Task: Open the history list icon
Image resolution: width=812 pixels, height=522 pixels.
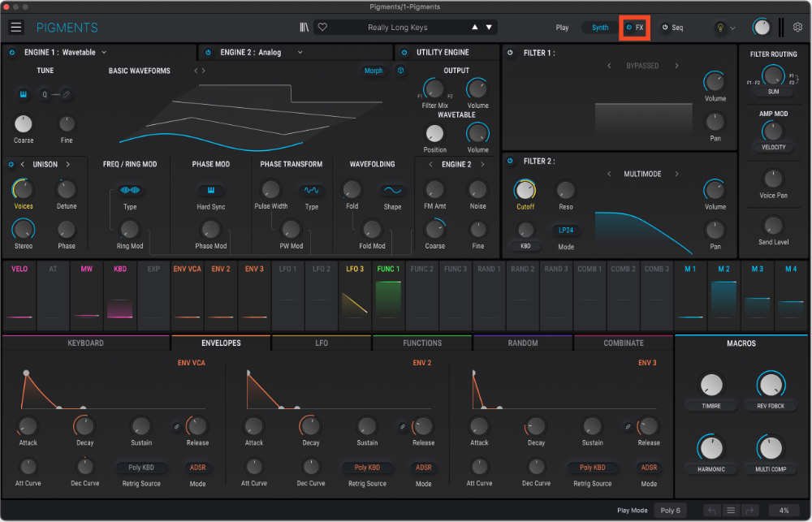Action: tap(731, 511)
